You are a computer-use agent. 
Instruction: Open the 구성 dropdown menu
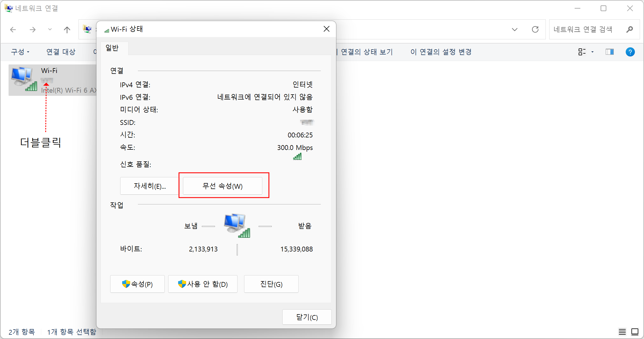[x=20, y=52]
